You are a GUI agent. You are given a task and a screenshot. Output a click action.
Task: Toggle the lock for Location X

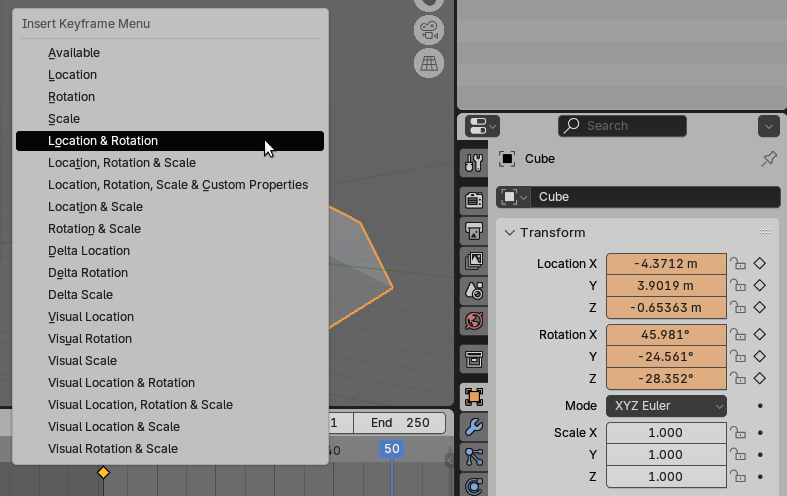point(738,264)
